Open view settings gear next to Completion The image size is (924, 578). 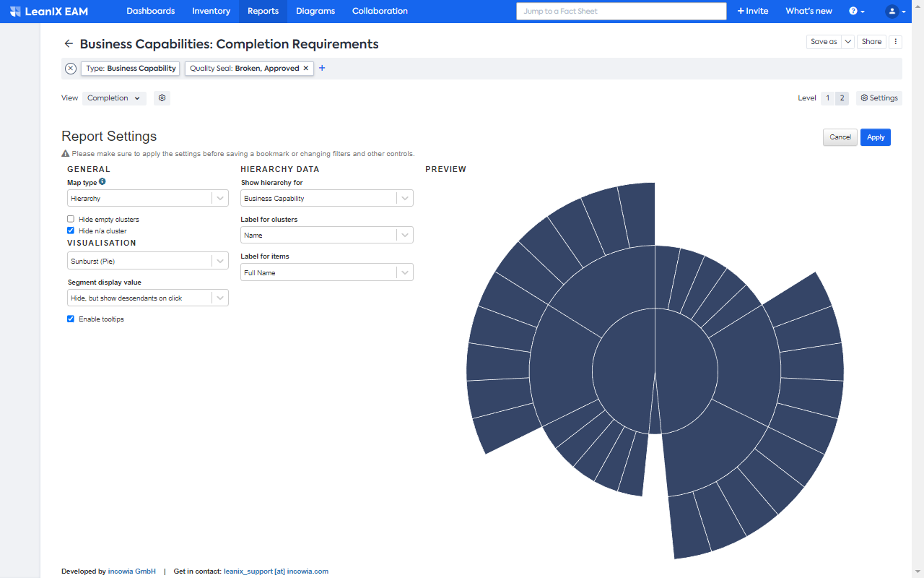(x=162, y=98)
